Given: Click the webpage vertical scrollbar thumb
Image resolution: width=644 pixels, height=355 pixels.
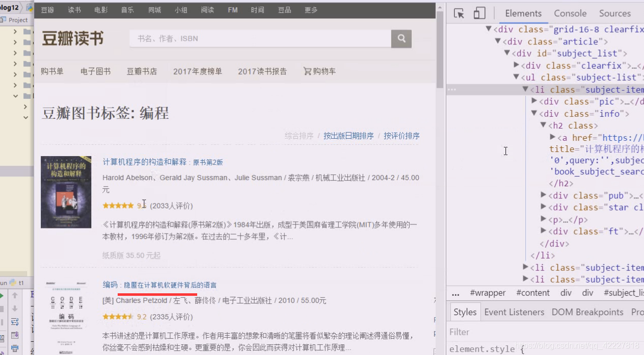Looking at the screenshot, I should pyautogui.click(x=440, y=49).
